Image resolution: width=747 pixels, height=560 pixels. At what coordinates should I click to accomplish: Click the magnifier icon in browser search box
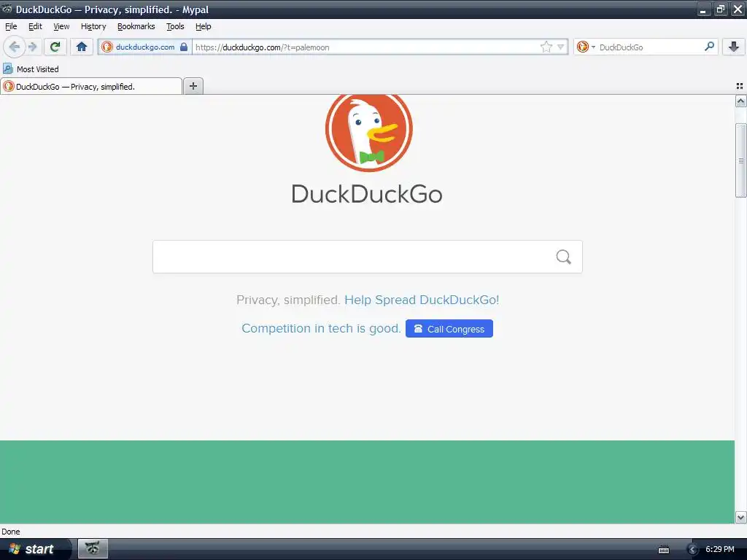click(709, 46)
